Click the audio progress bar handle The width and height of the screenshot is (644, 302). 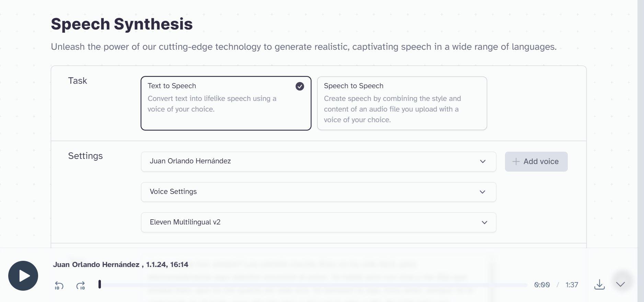(100, 284)
